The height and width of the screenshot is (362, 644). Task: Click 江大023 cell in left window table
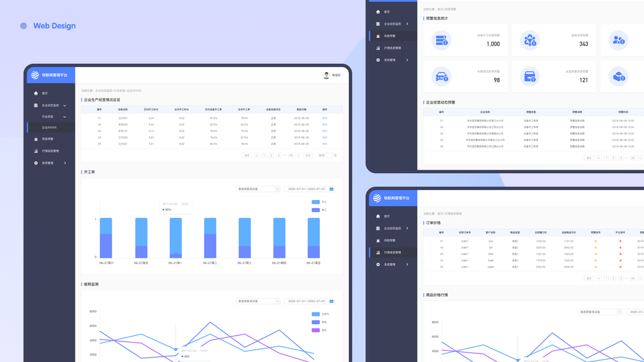(x=123, y=138)
